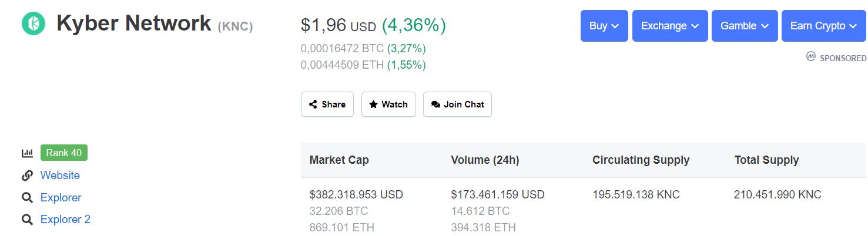Open the Buy dropdown
Image resolution: width=868 pixels, height=236 pixels.
(604, 26)
